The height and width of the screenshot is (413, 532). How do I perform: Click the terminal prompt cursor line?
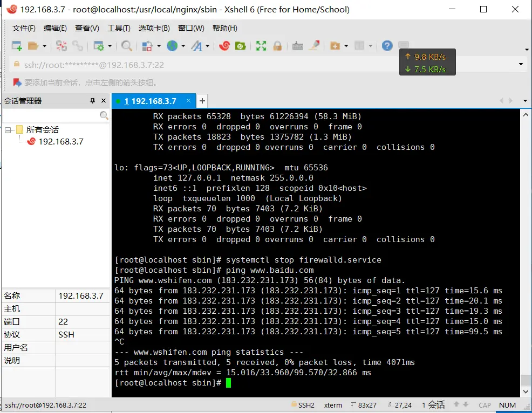(173, 383)
